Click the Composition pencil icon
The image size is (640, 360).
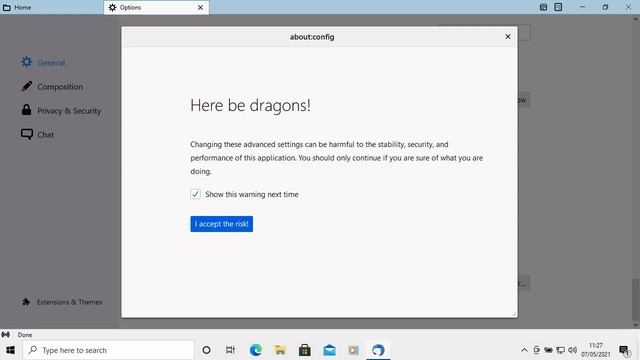27,86
